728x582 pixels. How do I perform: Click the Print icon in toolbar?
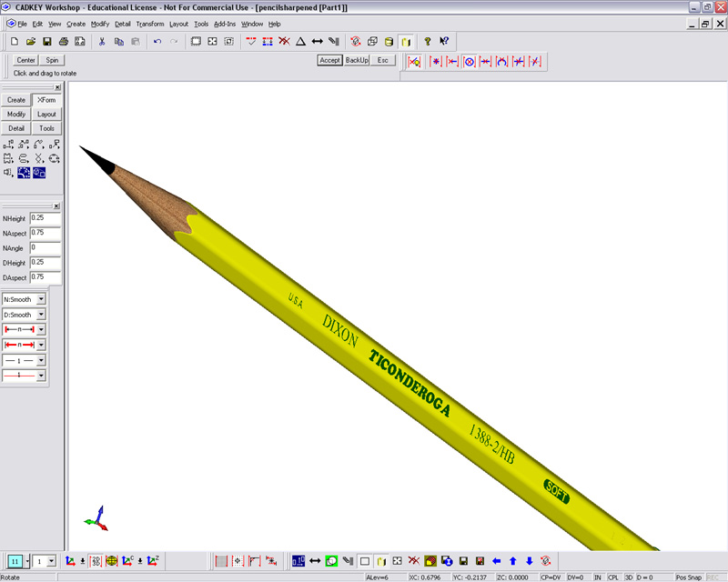click(64, 41)
